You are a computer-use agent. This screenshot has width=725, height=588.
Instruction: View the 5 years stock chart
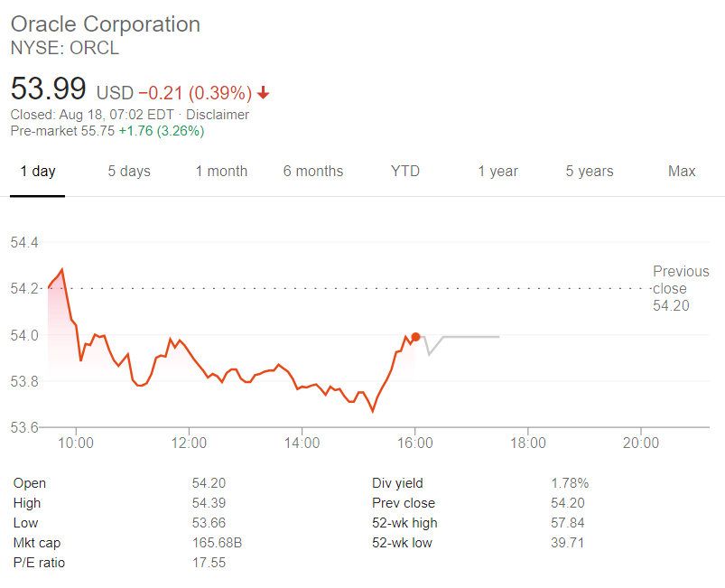tap(590, 171)
